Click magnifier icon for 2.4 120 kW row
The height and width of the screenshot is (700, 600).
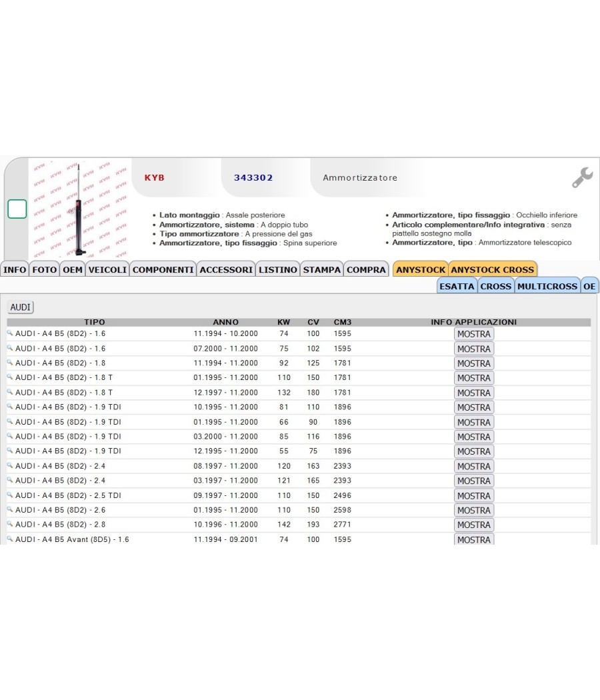coord(10,465)
